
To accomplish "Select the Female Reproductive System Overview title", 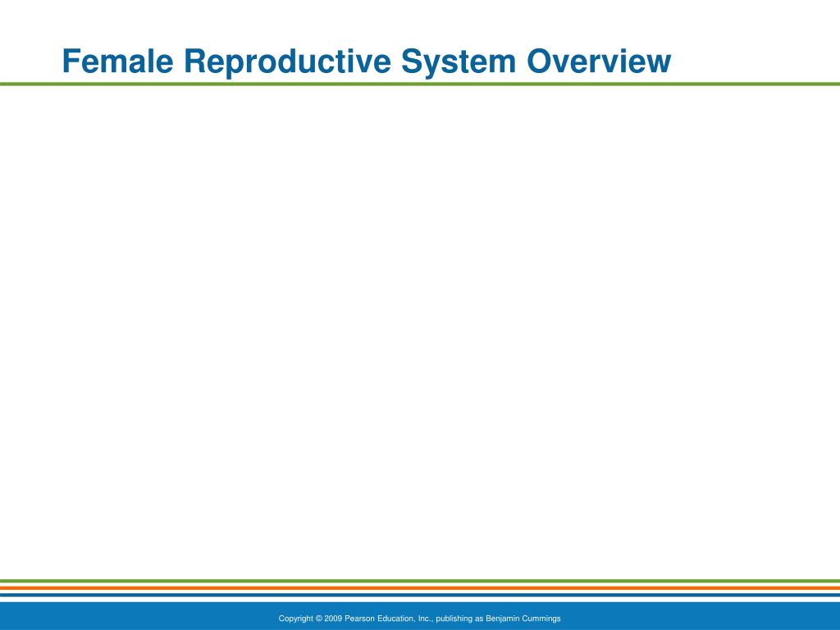I will [367, 61].
